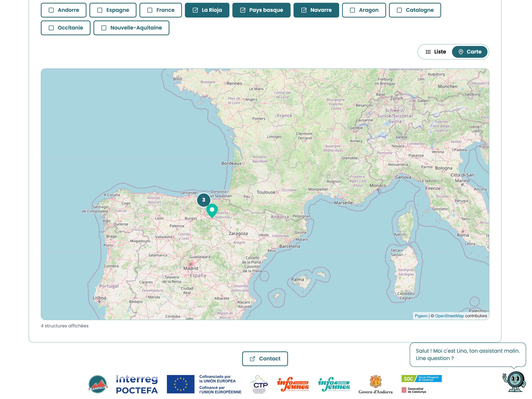Click the Palma label on the map
This screenshot has height=399, width=532.
tap(298, 279)
